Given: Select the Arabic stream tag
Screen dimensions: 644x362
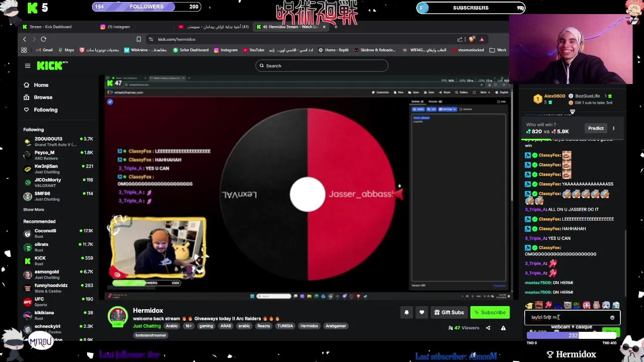Looking at the screenshot, I should [x=172, y=326].
